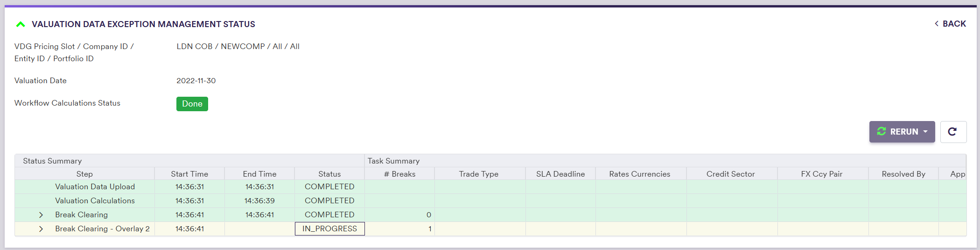980x250 pixels.
Task: Select the Valuation Data Upload row
Action: [95, 187]
